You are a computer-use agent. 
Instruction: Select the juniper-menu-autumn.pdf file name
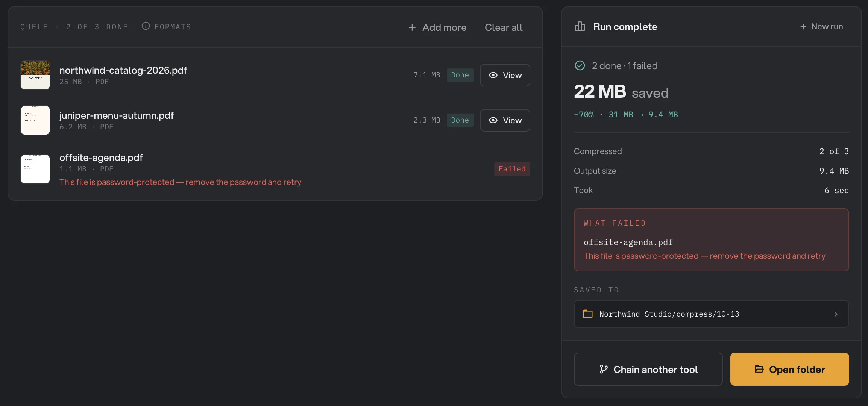(x=117, y=115)
